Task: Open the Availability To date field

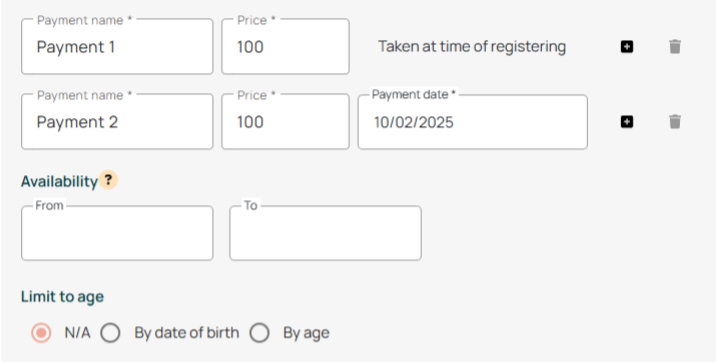Action: coord(325,233)
